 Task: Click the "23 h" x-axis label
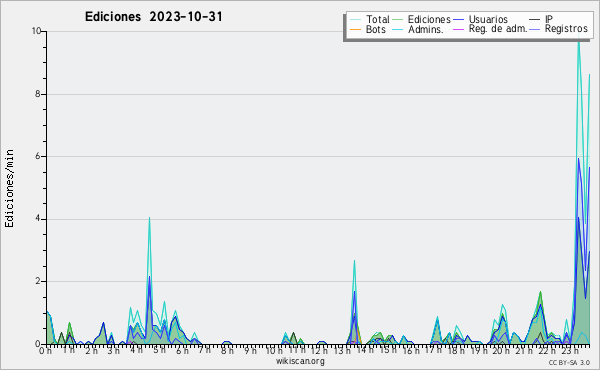coord(569,350)
